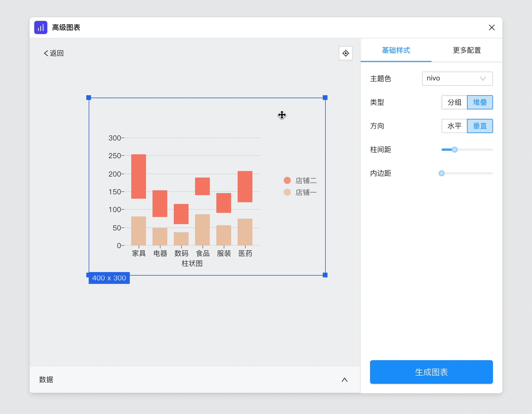Click the bottom-right resize handle of the chart
Image resolution: width=532 pixels, height=414 pixels.
pos(325,275)
